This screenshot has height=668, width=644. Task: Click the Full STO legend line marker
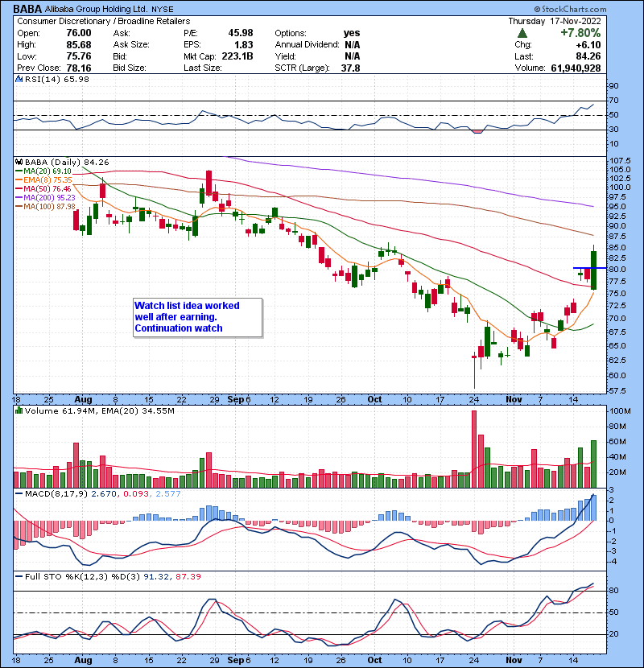pyautogui.click(x=19, y=576)
